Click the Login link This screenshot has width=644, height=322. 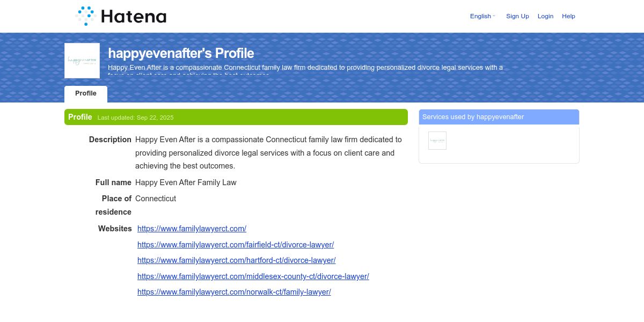(545, 16)
